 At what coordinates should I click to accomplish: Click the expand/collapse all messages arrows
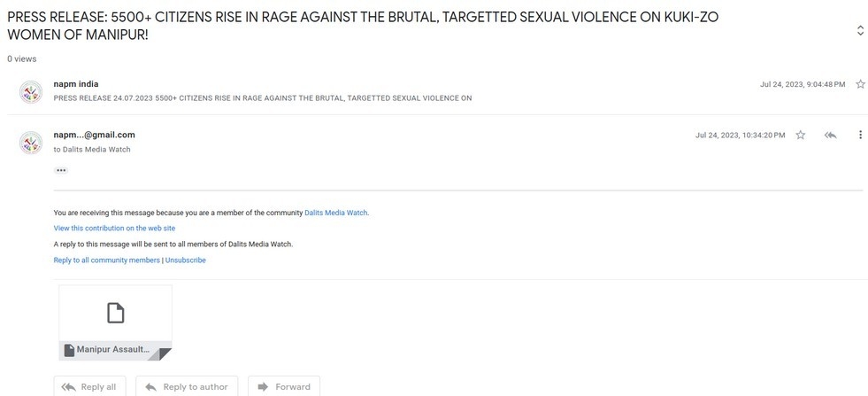click(860, 31)
